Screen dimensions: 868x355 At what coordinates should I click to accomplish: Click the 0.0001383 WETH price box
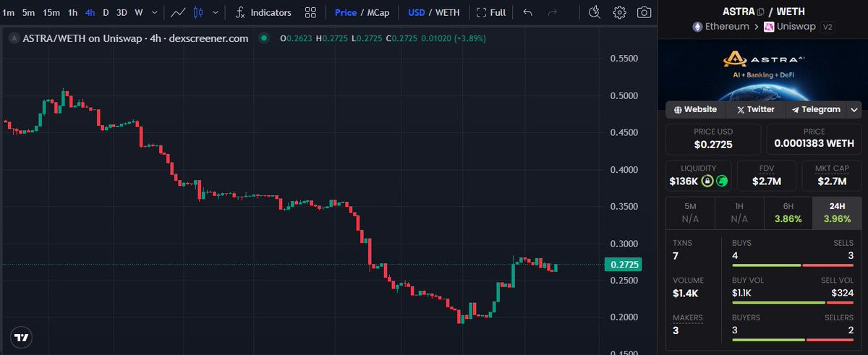[814, 139]
